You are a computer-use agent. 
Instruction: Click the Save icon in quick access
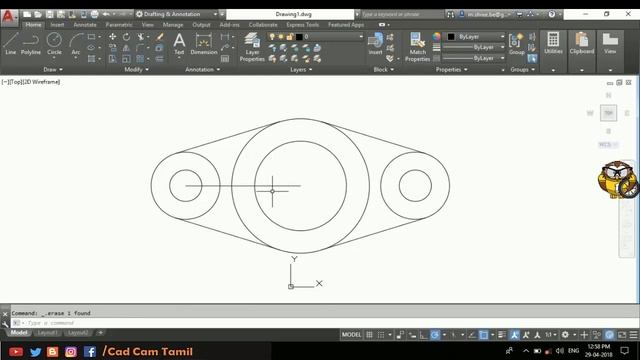click(x=49, y=14)
